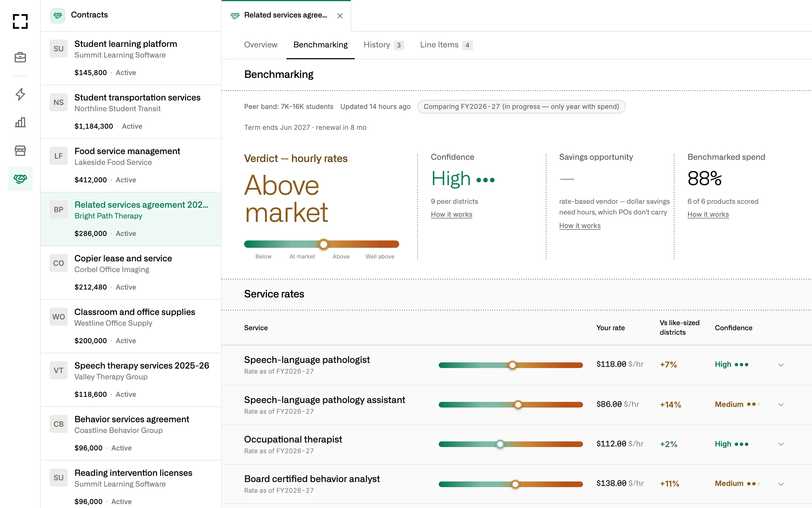The height and width of the screenshot is (508, 812).
Task: Click the Speech-language pathologist rate slider
Action: tap(511, 365)
